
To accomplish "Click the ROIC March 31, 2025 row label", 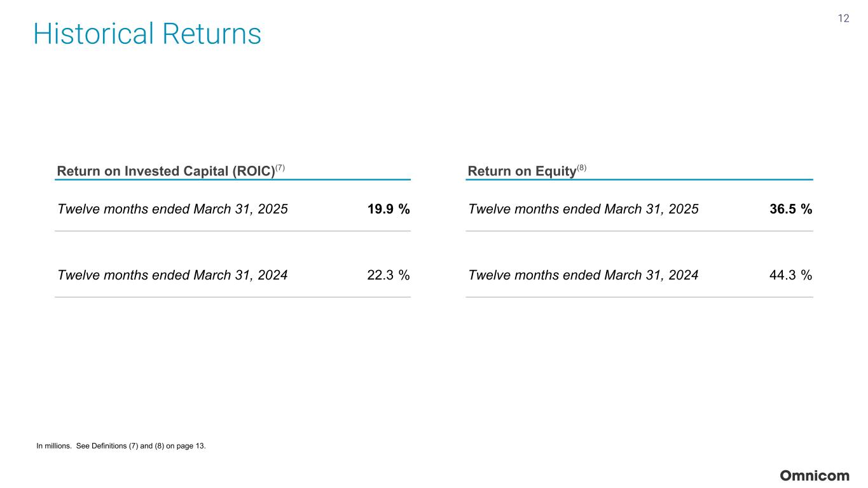I will pos(172,209).
